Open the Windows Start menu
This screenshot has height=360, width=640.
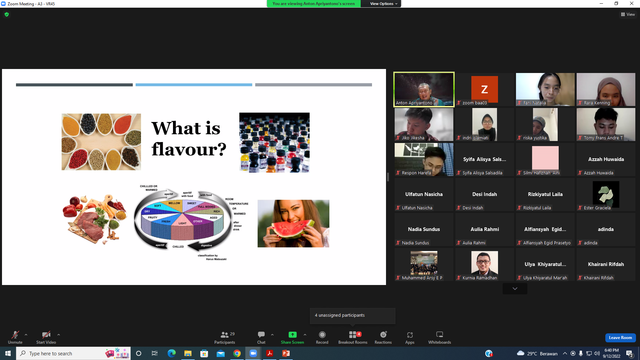pos(8,353)
